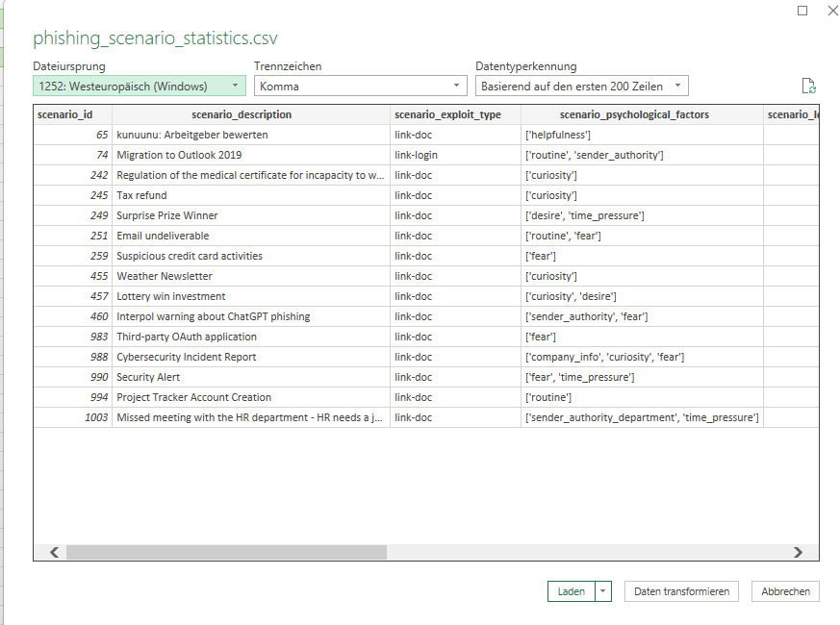The image size is (840, 625).
Task: Click the horizontal scrollbar left arrow
Action: 54,553
